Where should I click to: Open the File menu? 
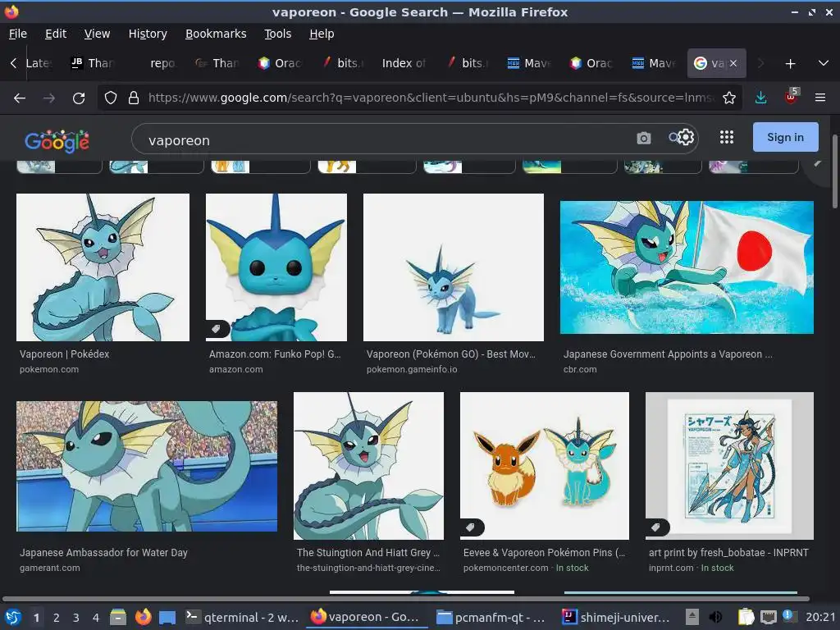[18, 34]
